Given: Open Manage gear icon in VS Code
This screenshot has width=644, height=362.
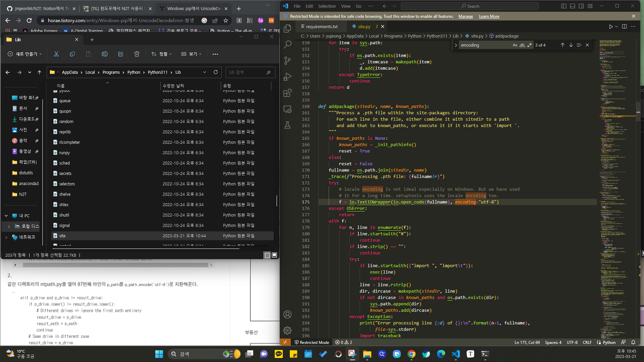Looking at the screenshot, I should [x=287, y=330].
